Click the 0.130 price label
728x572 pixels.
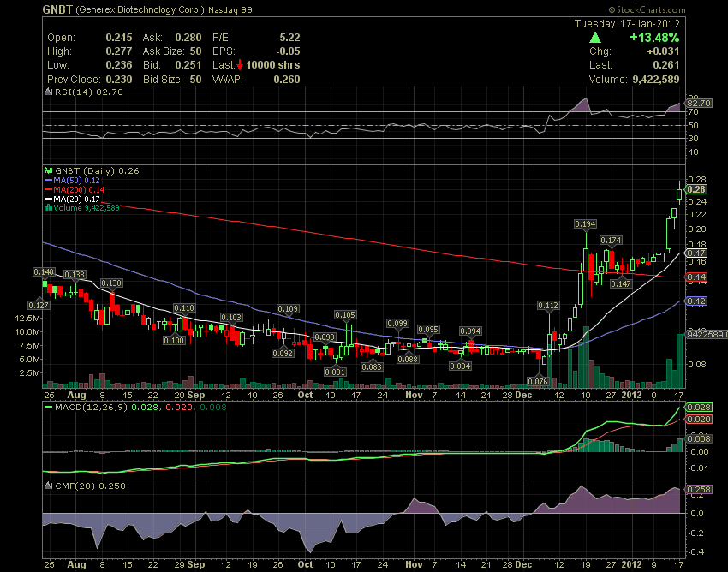pos(111,283)
